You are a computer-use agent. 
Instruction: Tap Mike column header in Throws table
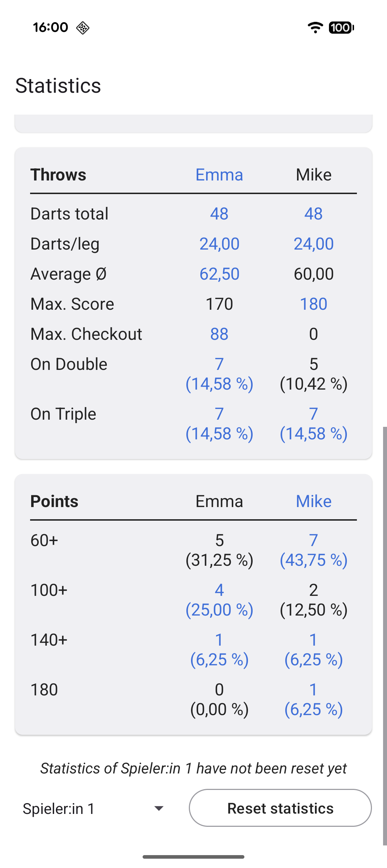[314, 175]
